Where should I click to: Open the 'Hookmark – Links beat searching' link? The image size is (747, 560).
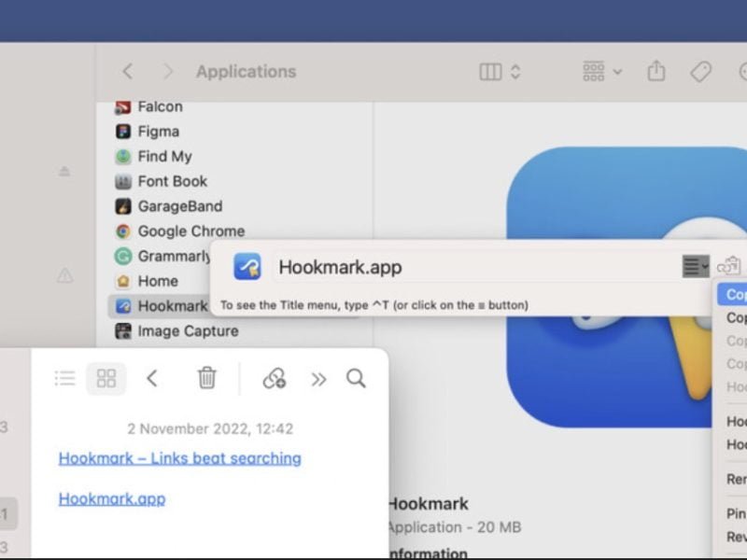[179, 458]
